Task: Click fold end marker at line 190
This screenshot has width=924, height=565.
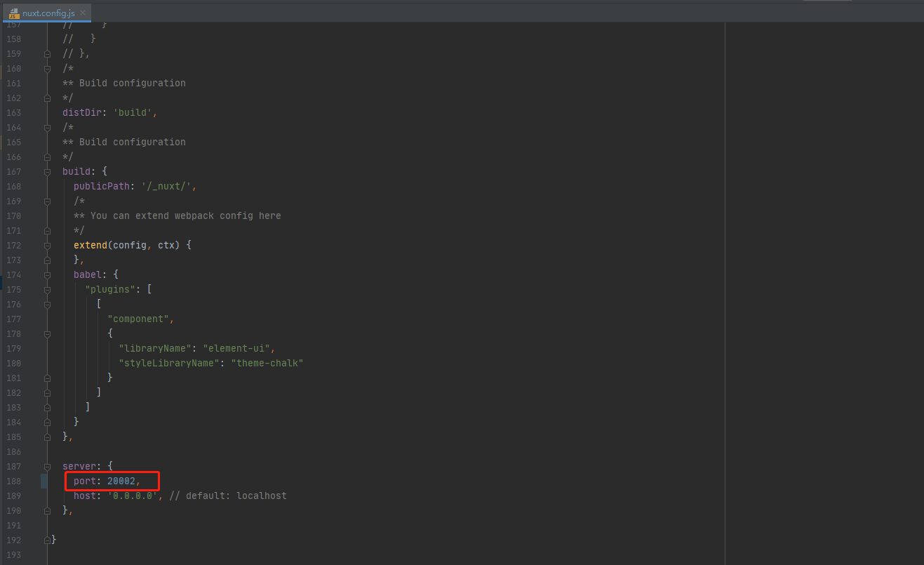Action: [x=47, y=510]
